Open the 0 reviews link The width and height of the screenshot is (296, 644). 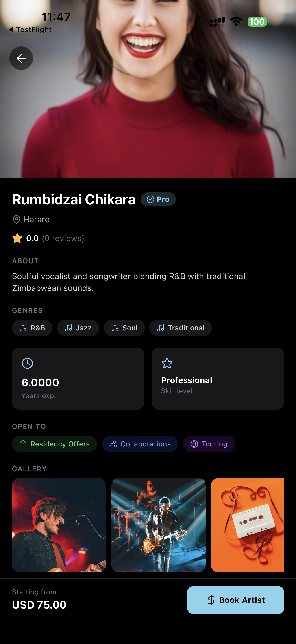click(x=63, y=238)
